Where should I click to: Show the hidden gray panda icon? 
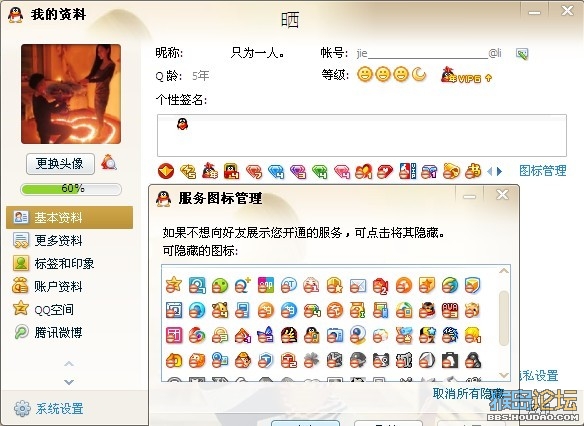(x=381, y=360)
